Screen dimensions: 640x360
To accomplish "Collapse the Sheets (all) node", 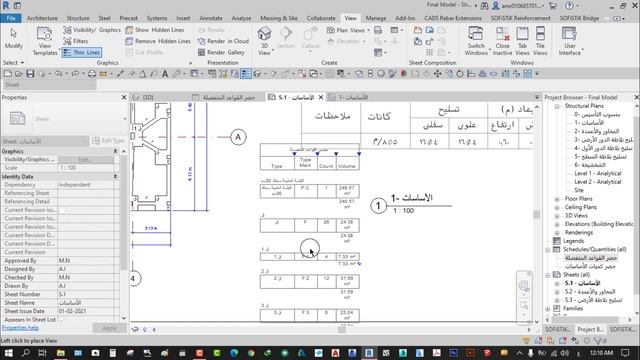I will pyautogui.click(x=548, y=275).
